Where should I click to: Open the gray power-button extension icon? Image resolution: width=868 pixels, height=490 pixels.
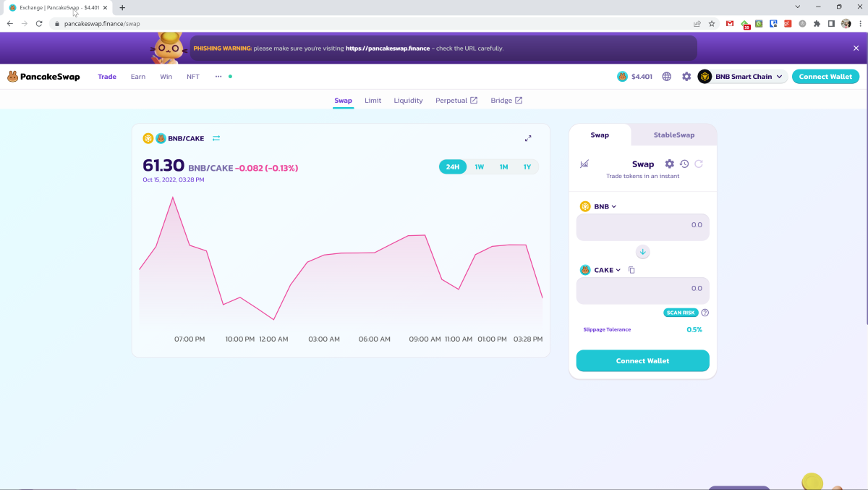(x=802, y=23)
